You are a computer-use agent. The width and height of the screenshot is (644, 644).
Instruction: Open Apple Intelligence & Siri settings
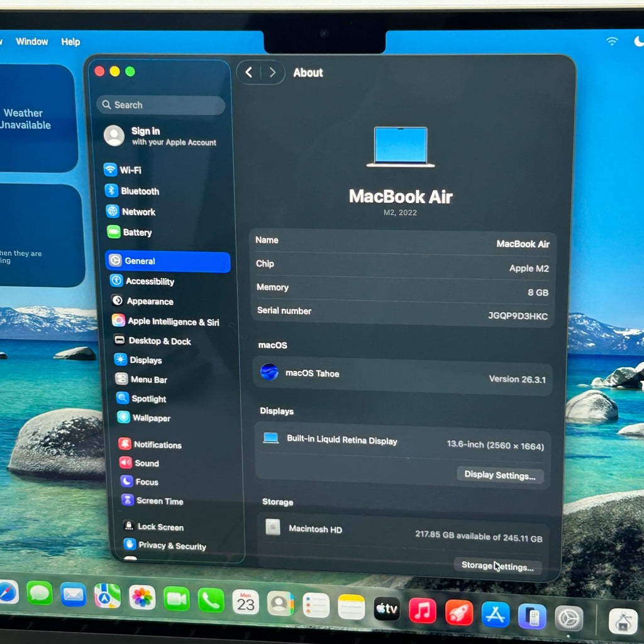click(x=166, y=321)
